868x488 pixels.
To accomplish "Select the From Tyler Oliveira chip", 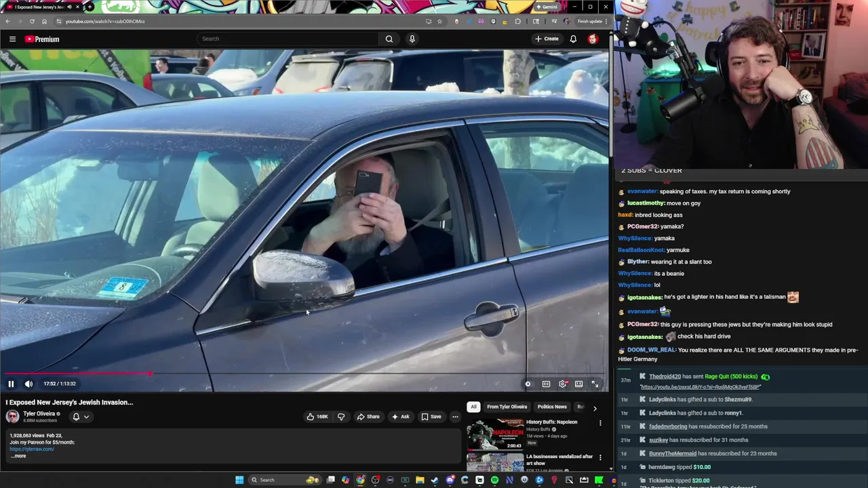I will (x=507, y=407).
